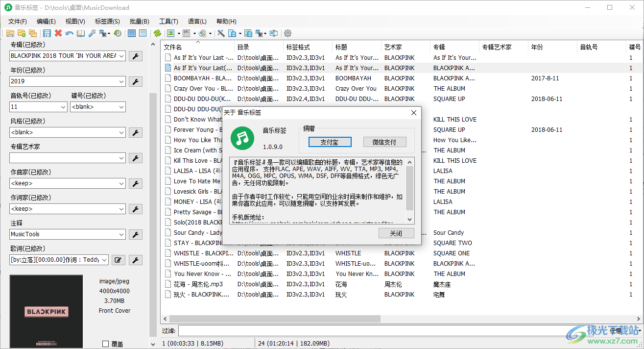This screenshot has height=349, width=644.
Task: Open the settings gear icon
Action: click(x=287, y=33)
